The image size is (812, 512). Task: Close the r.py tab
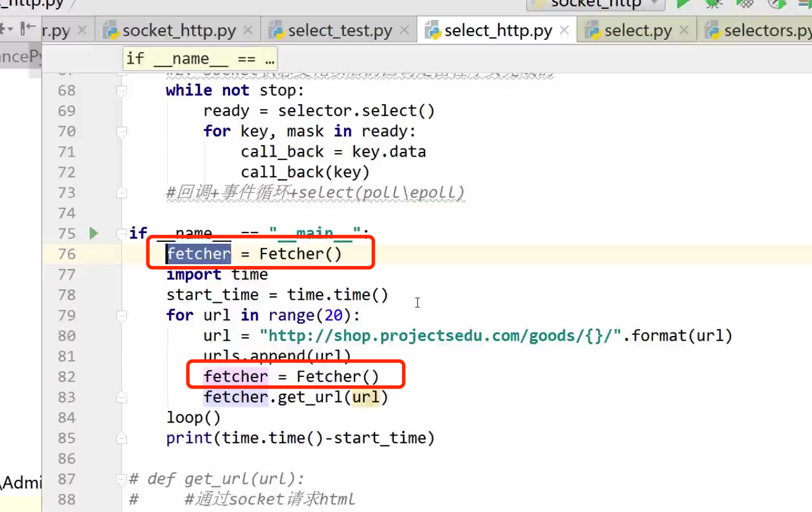(x=82, y=30)
